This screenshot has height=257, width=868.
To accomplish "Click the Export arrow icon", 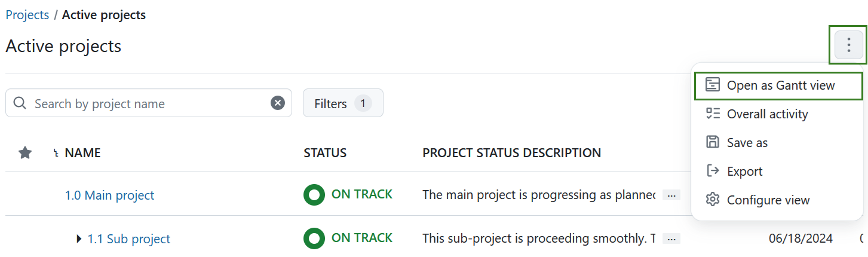I will click(712, 172).
